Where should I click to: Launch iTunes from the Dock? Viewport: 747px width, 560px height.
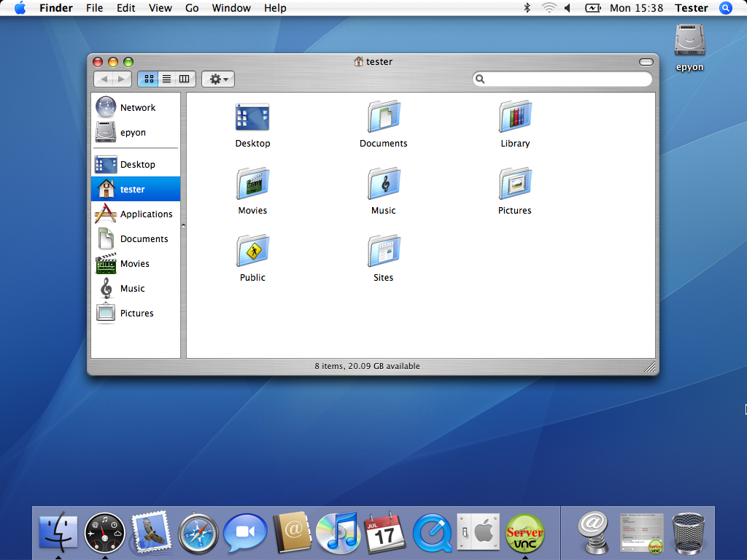(338, 533)
